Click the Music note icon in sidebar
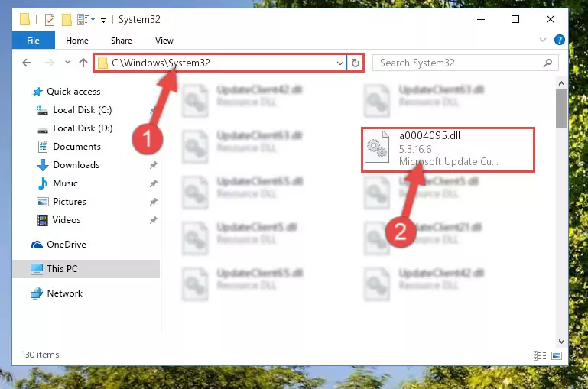 tap(42, 183)
